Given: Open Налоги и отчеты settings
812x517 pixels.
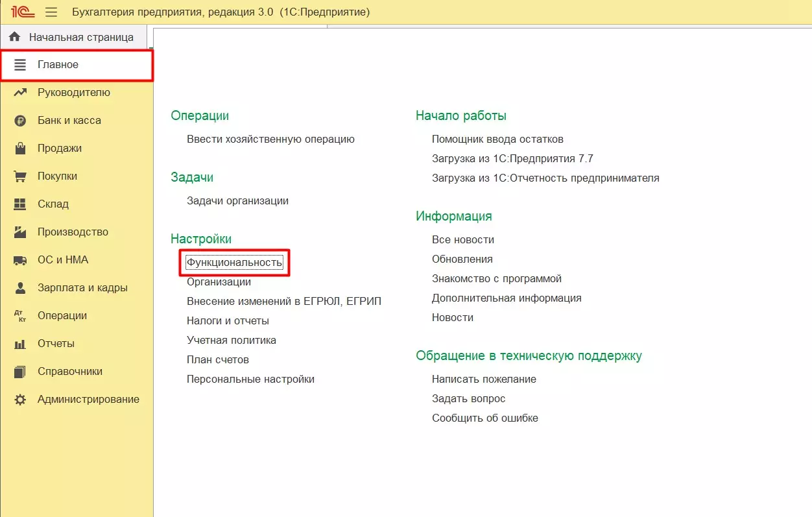Looking at the screenshot, I should 228,321.
